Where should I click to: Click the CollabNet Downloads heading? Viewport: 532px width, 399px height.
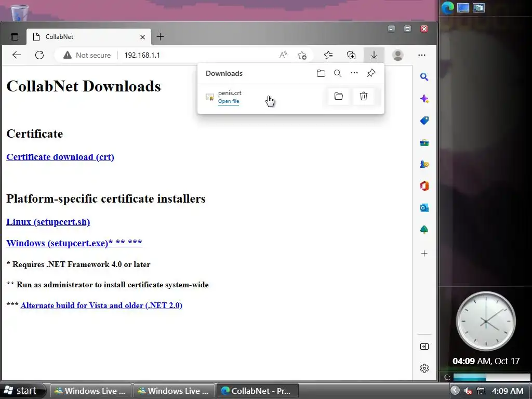click(x=84, y=86)
